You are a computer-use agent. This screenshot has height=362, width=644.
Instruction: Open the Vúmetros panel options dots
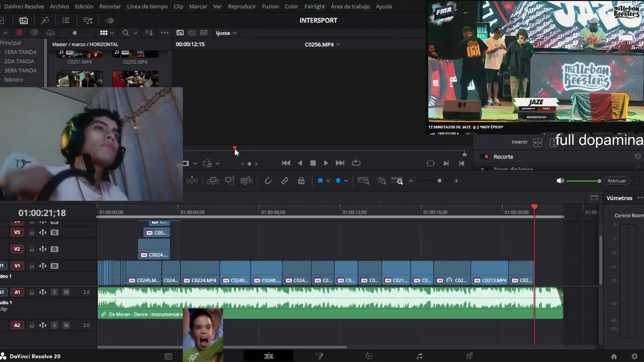(x=640, y=198)
